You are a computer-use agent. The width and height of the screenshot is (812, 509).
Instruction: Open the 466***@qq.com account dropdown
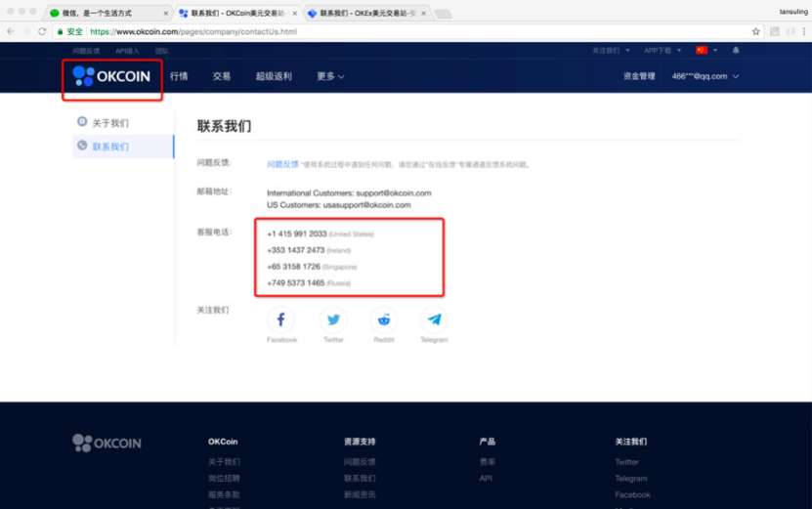[705, 76]
